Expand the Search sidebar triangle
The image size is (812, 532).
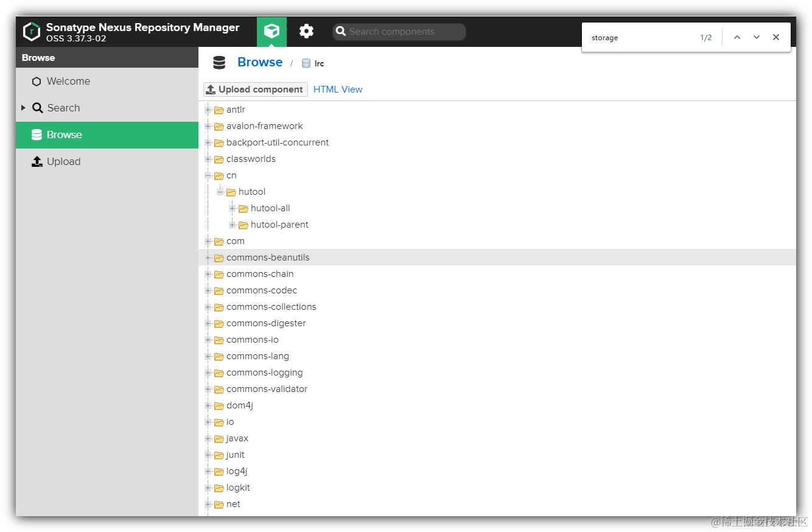click(23, 108)
